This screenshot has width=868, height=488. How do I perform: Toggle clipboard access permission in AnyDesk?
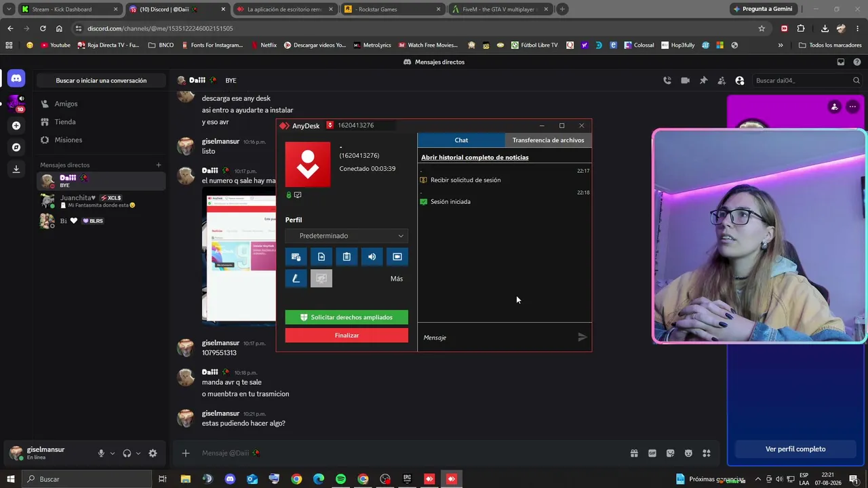pos(347,257)
